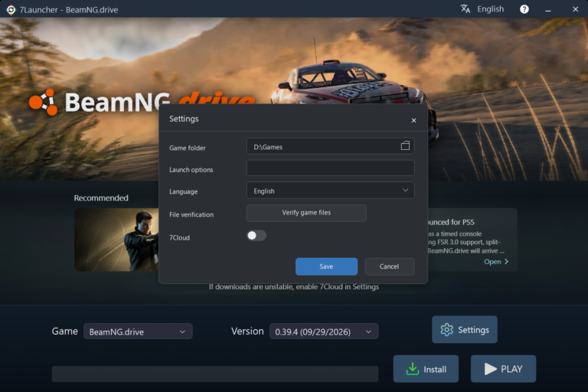Click the 'Launch options' label

tap(191, 170)
